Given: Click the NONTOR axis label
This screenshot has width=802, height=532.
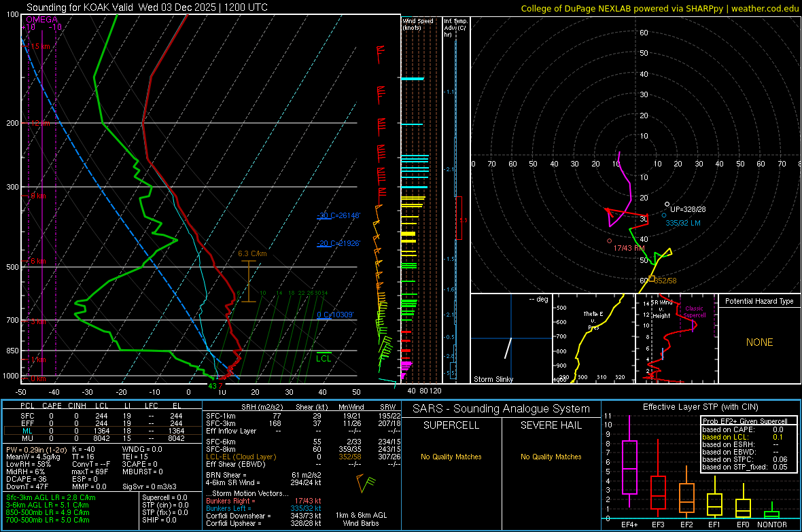Looking at the screenshot, I should click(x=772, y=525).
